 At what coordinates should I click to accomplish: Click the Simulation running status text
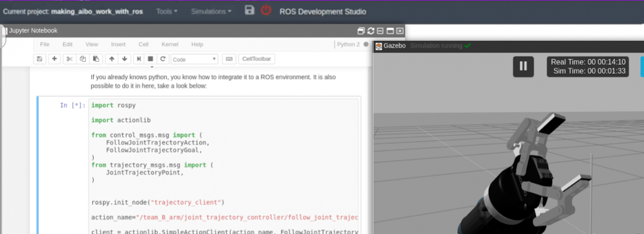coord(436,46)
